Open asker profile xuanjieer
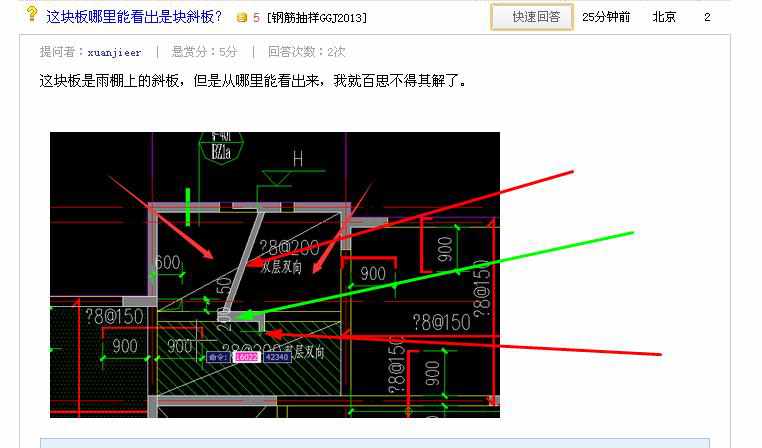The image size is (762, 448). [x=114, y=52]
